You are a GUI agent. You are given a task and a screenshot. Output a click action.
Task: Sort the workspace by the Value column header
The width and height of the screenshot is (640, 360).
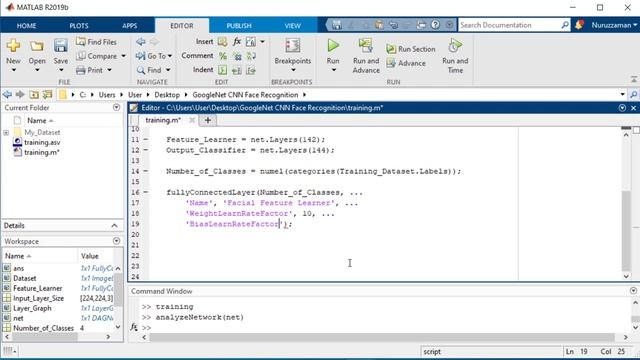[x=90, y=256]
